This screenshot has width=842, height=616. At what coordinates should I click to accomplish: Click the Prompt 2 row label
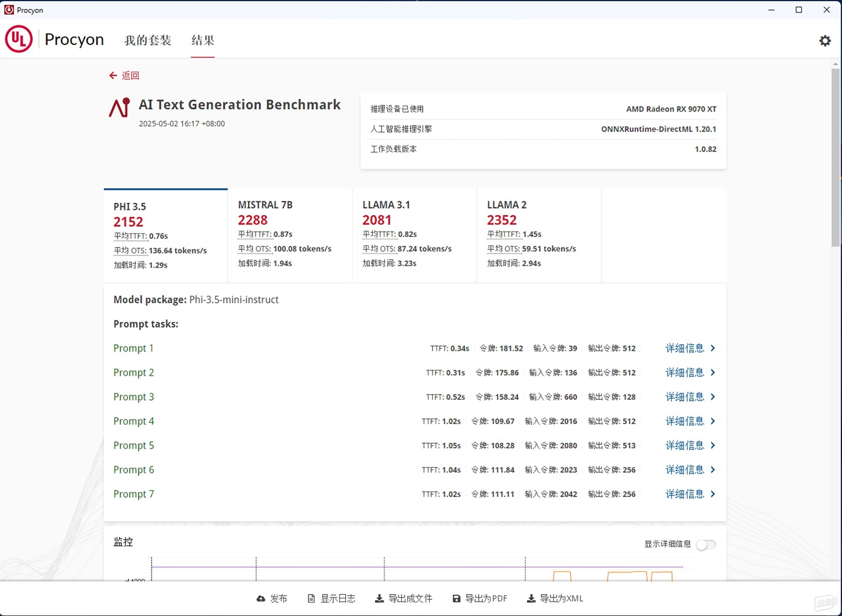[133, 373]
